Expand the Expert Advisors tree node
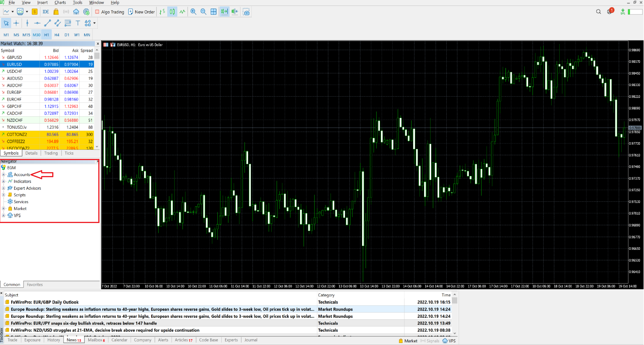The image size is (644, 345). (3, 188)
